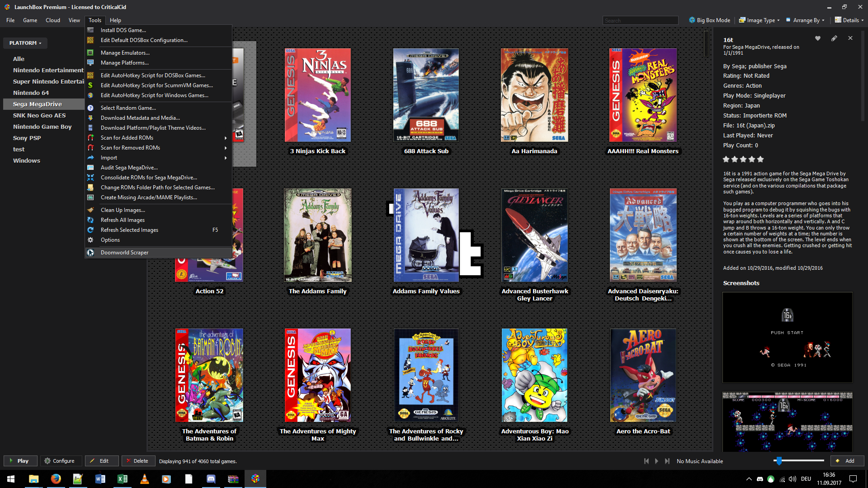The width and height of the screenshot is (868, 488).
Task: Open the Cloud menu
Action: click(52, 20)
